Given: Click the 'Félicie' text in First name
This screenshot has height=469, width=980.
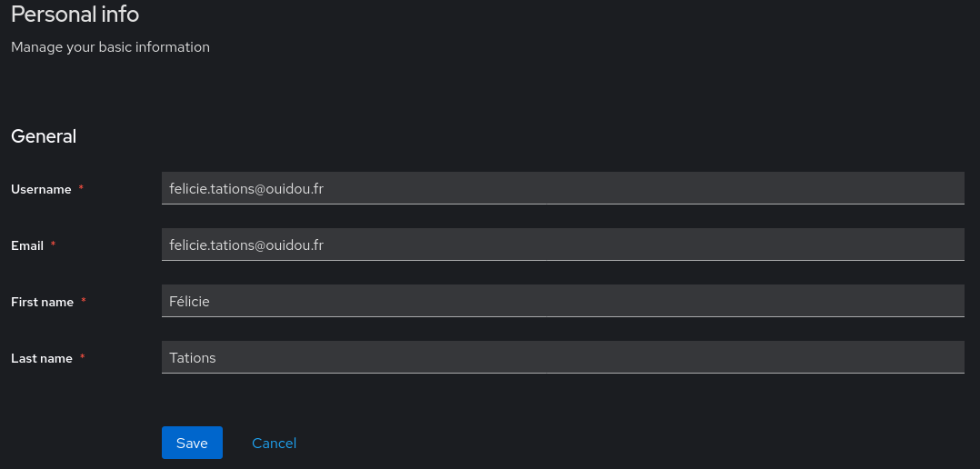Looking at the screenshot, I should click(x=189, y=301).
